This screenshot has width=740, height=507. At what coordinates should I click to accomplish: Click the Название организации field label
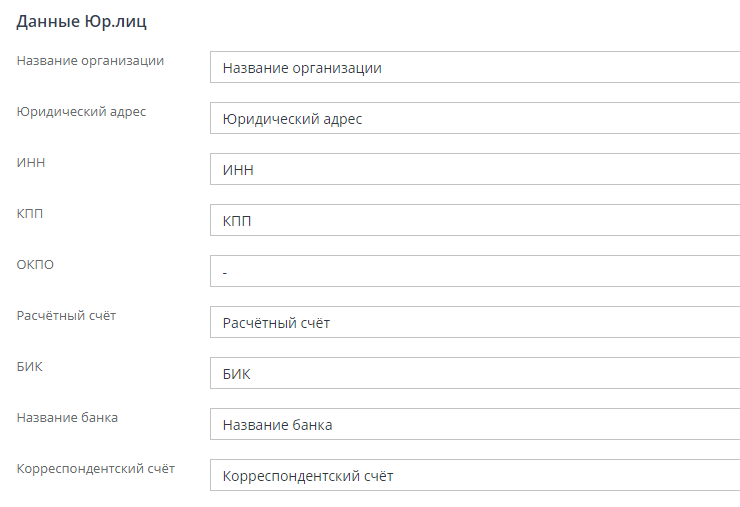[90, 60]
